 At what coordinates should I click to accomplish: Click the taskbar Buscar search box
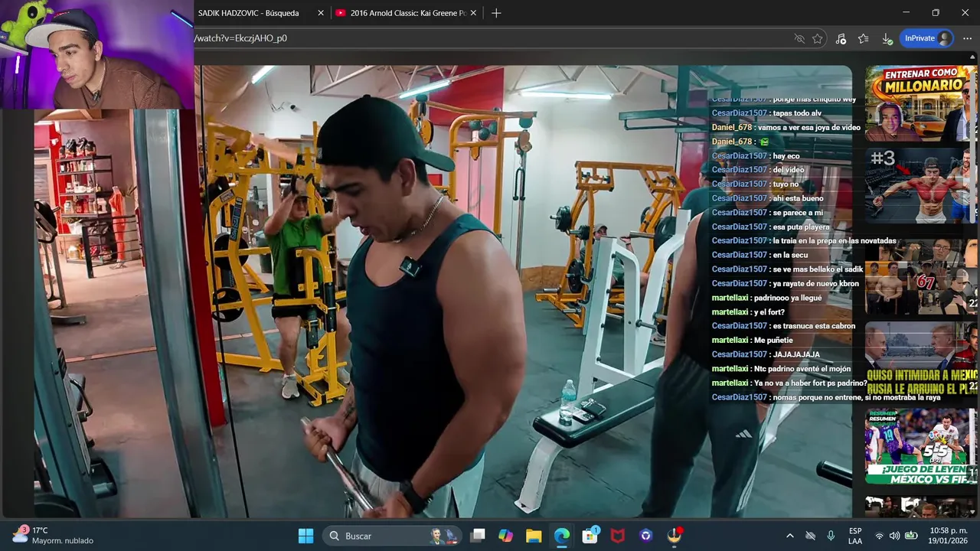(392, 536)
